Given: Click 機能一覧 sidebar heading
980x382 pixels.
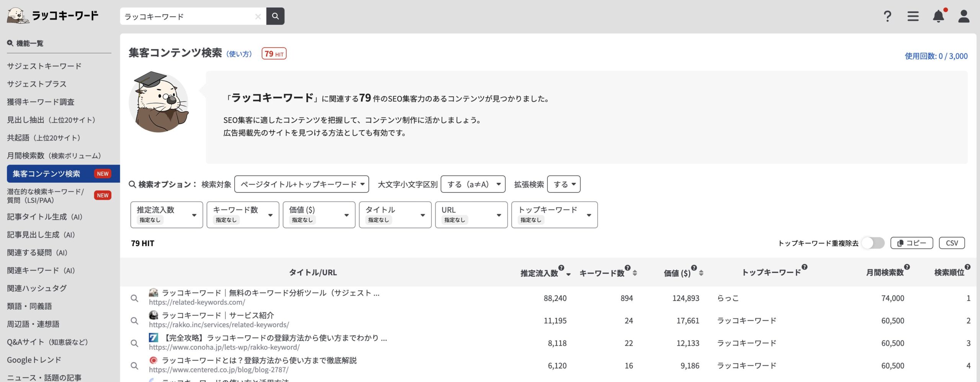Looking at the screenshot, I should 25,43.
